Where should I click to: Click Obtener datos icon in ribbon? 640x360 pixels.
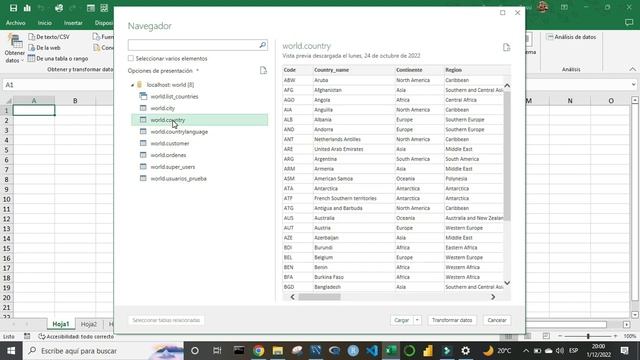pyautogui.click(x=15, y=49)
